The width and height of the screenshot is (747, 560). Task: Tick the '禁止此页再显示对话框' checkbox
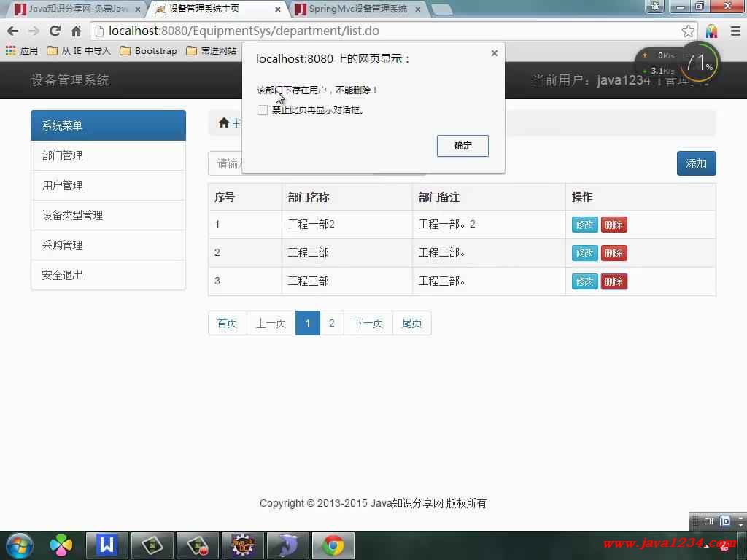262,110
